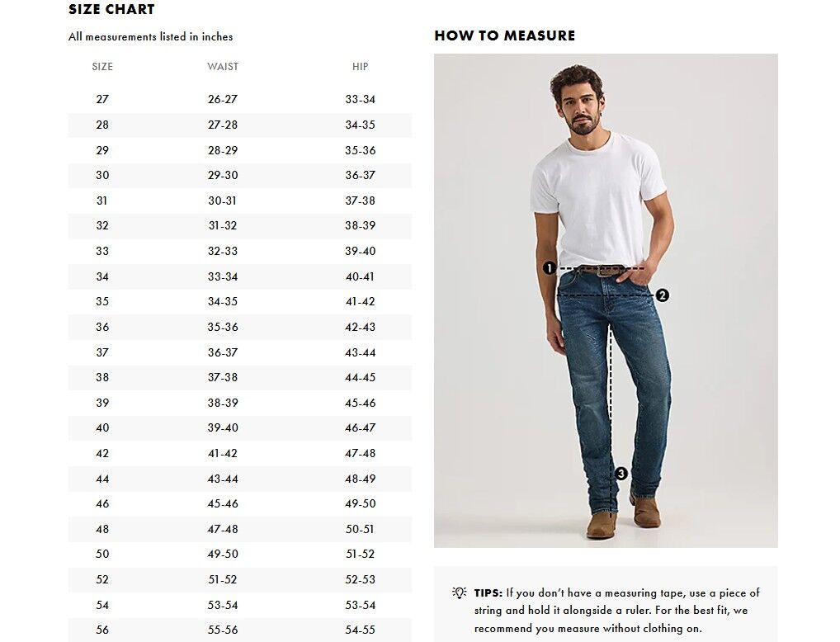840x642 pixels.
Task: Click the HIP column header
Action: tap(360, 67)
